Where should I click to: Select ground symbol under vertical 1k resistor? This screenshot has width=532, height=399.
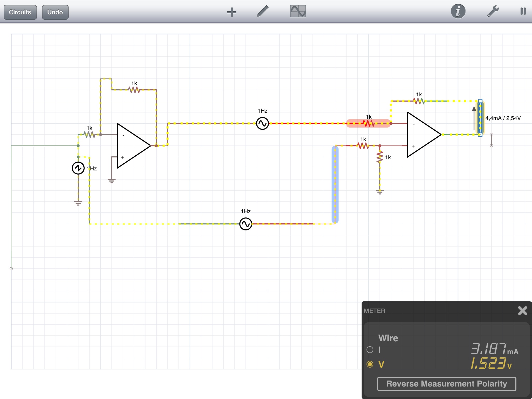(x=380, y=192)
